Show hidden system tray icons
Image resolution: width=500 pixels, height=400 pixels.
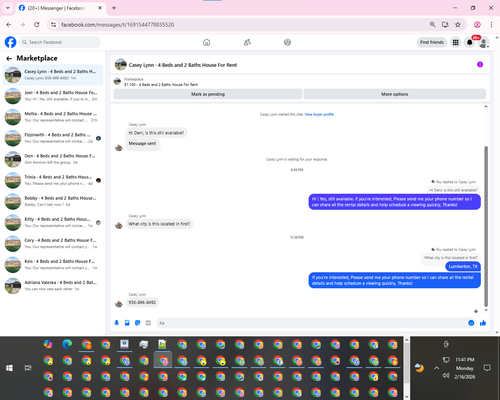pos(436,368)
